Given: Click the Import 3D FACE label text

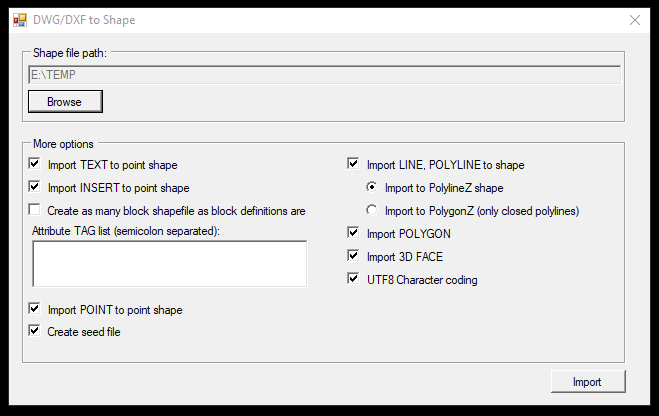Looking at the screenshot, I should point(405,257).
